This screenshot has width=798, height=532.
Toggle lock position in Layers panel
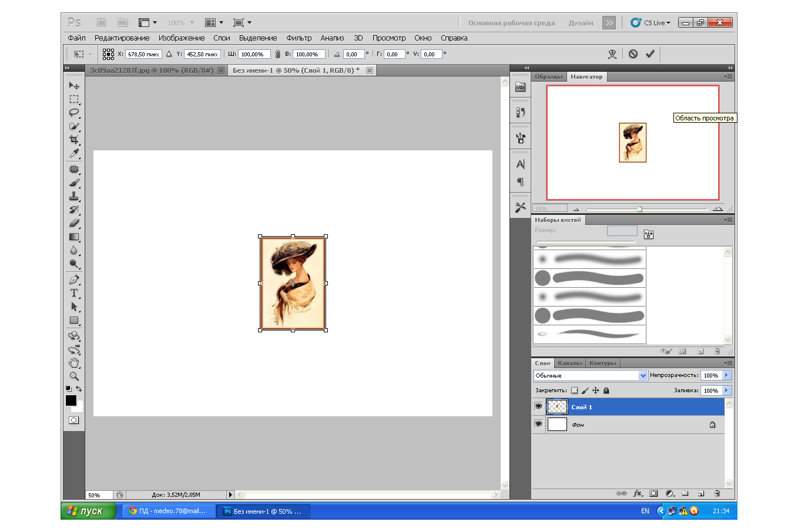[595, 390]
